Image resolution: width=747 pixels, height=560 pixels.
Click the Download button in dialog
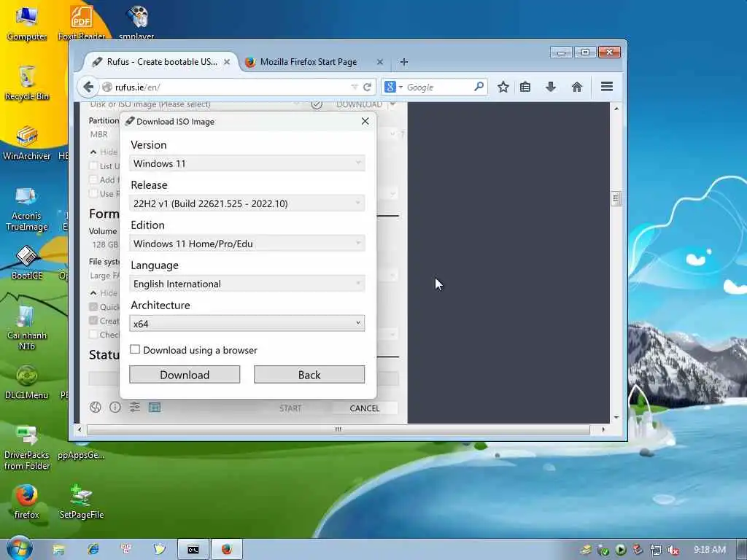pyautogui.click(x=185, y=375)
